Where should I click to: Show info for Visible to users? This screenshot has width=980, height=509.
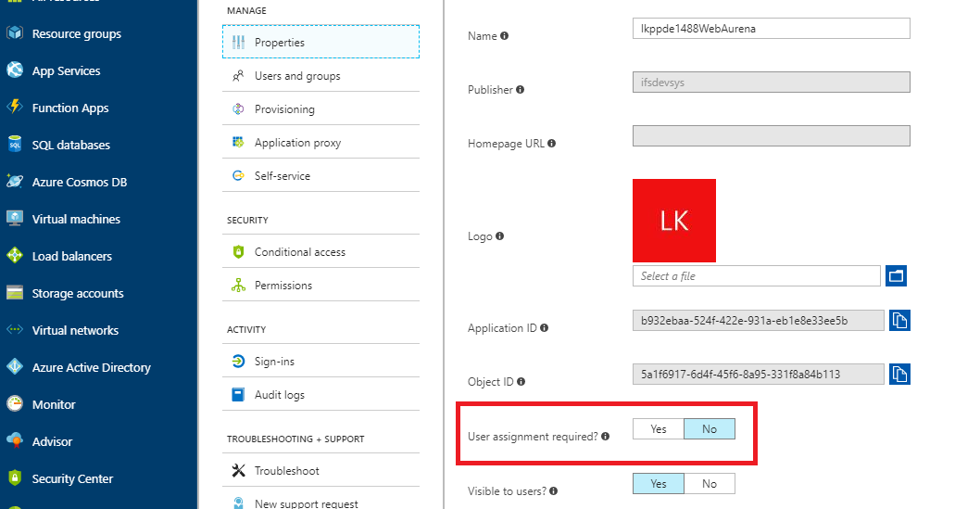(x=554, y=490)
